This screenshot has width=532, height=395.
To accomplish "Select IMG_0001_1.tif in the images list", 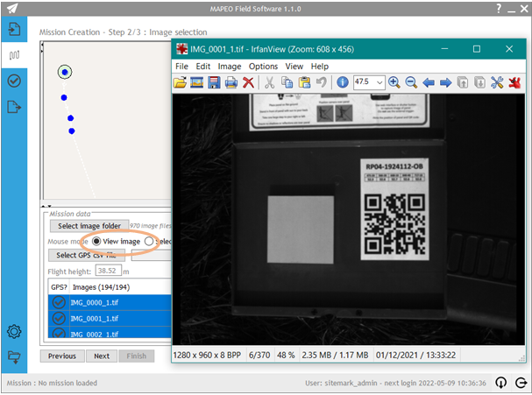I will pos(110,319).
